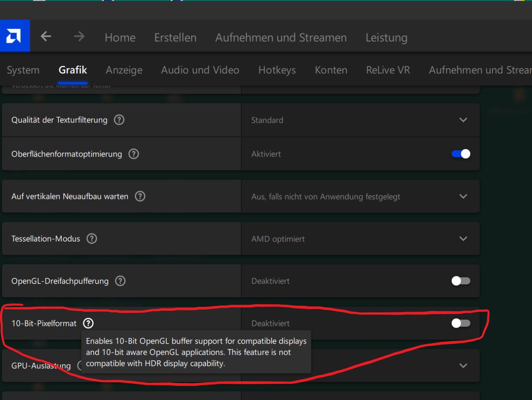Image resolution: width=532 pixels, height=400 pixels.
Task: Open help for OpenGL-Dreifachpufferung
Action: pos(120,281)
